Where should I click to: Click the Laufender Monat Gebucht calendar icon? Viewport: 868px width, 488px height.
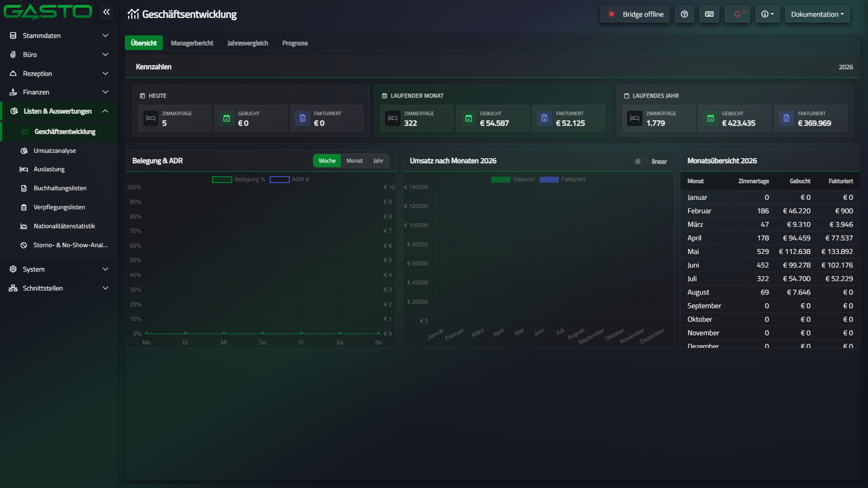[x=469, y=118]
